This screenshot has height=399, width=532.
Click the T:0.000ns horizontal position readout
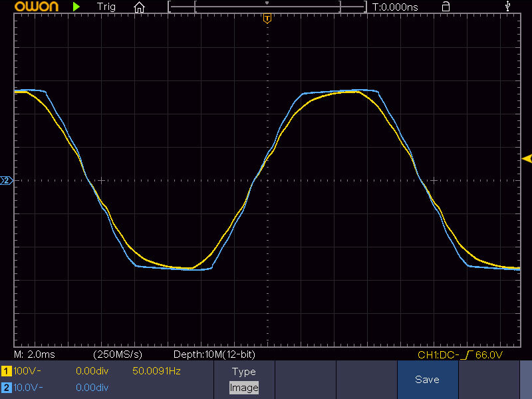click(395, 7)
